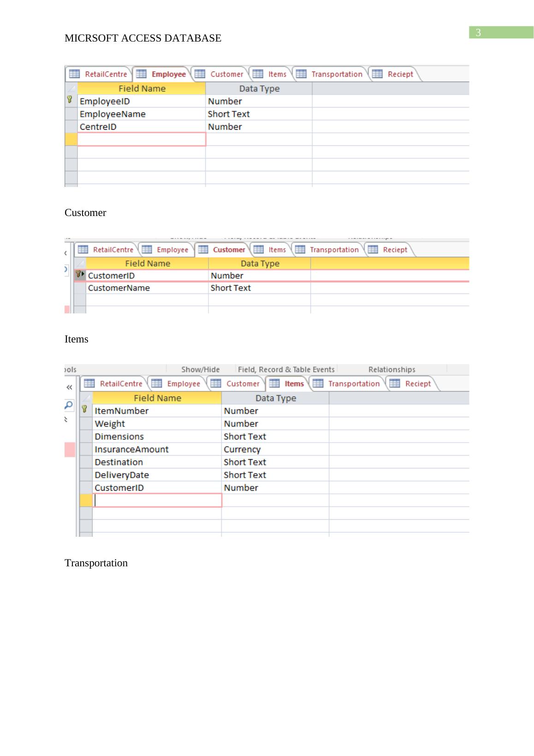
Task: Click Number data type cell of Weight
Action: pyautogui.click(x=275, y=424)
